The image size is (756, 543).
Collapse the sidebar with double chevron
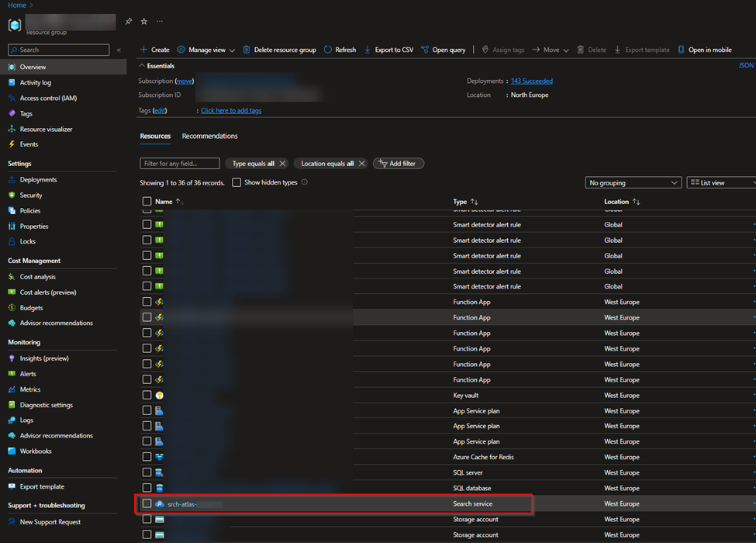click(119, 50)
